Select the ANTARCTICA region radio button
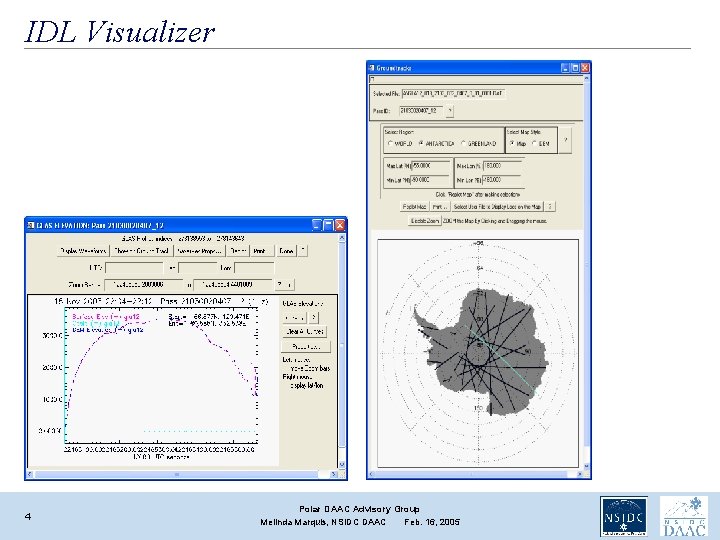720x540 pixels. [421, 144]
